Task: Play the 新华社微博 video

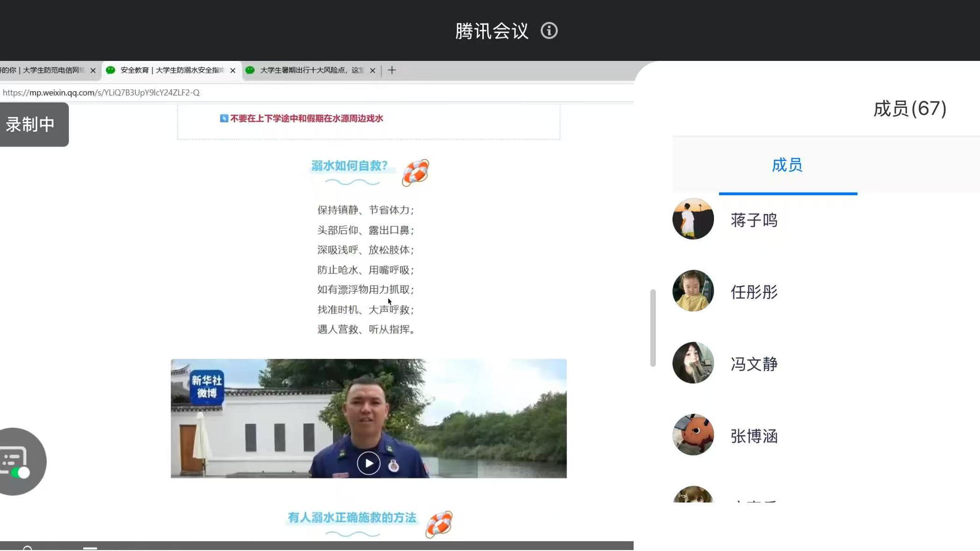Action: 368,463
